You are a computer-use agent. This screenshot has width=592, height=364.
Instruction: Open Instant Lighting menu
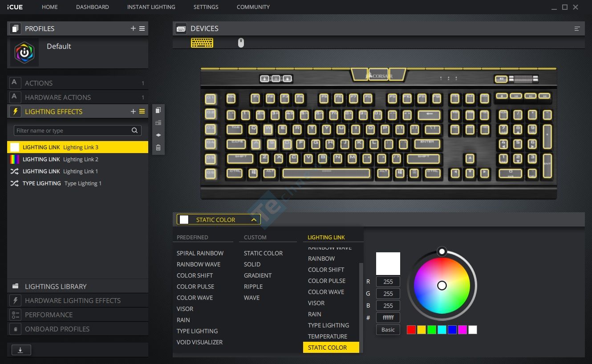coord(151,7)
